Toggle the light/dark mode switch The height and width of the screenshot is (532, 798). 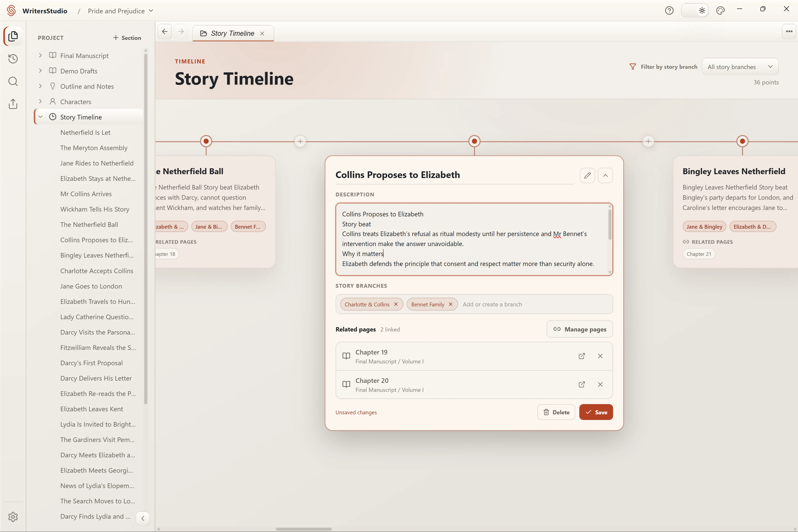tap(694, 10)
